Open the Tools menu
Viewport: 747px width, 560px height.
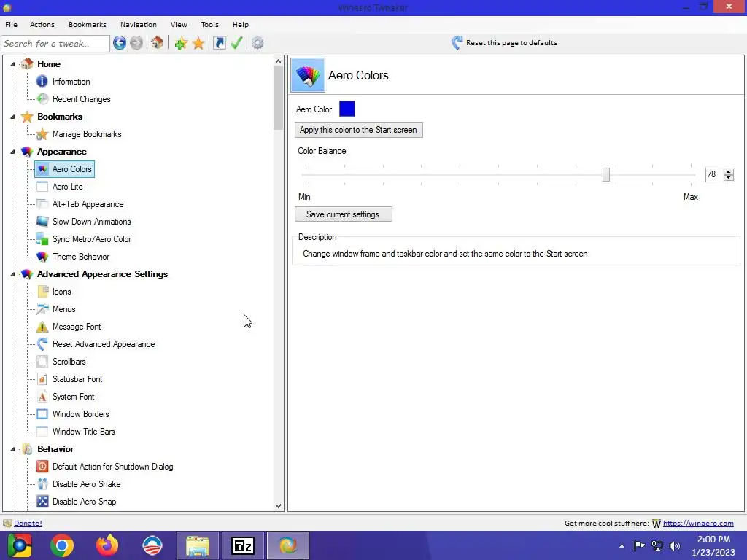click(x=209, y=24)
